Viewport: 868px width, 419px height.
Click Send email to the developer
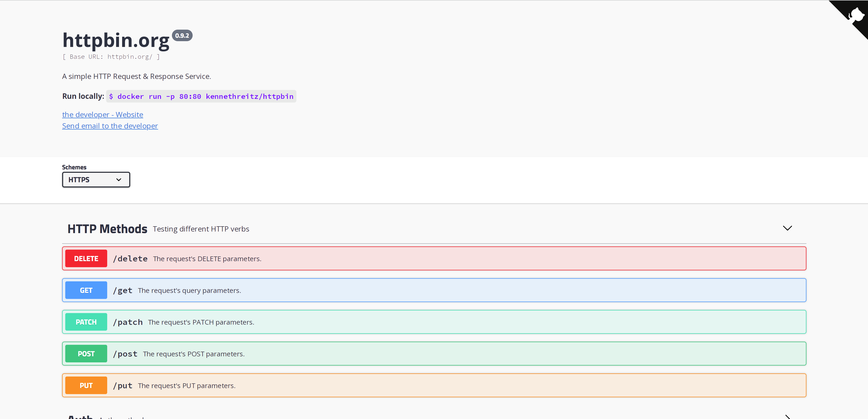click(110, 126)
